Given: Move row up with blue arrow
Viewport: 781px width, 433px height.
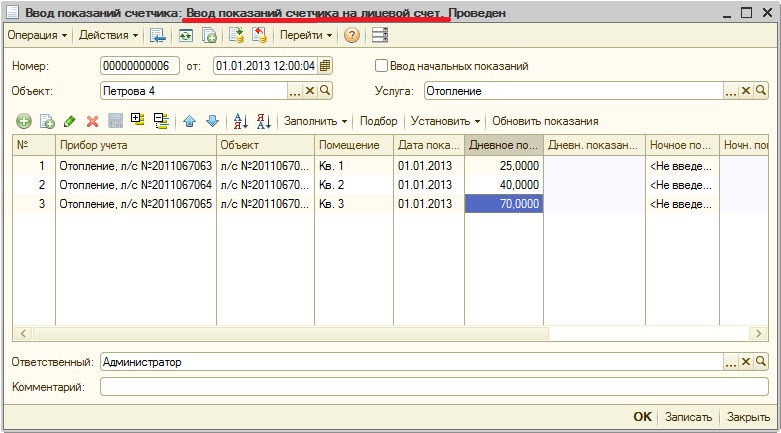Looking at the screenshot, I should 189,121.
